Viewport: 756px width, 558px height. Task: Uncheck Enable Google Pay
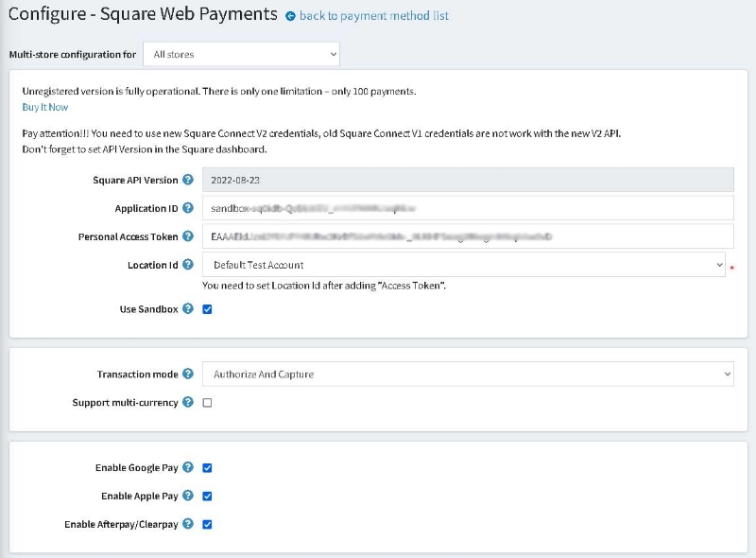207,468
